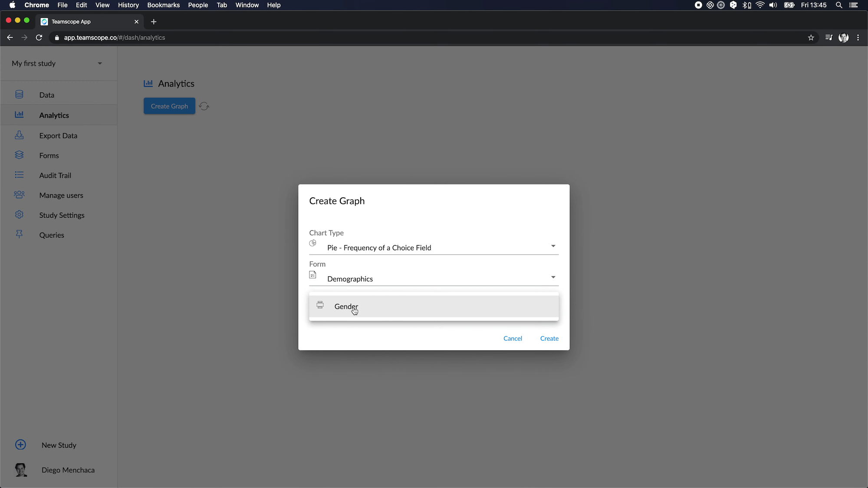Image resolution: width=868 pixels, height=488 pixels.
Task: Click the Diego Menchaca profile avatar
Action: click(x=20, y=470)
